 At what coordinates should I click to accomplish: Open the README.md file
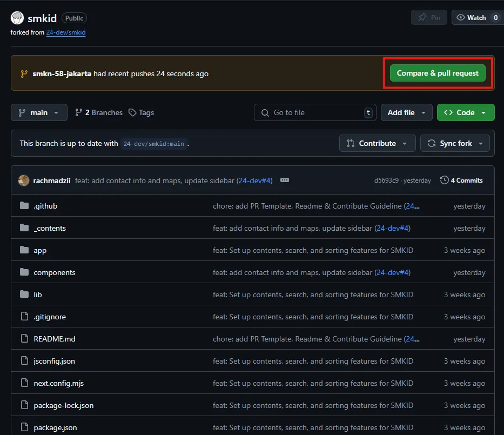(x=55, y=339)
